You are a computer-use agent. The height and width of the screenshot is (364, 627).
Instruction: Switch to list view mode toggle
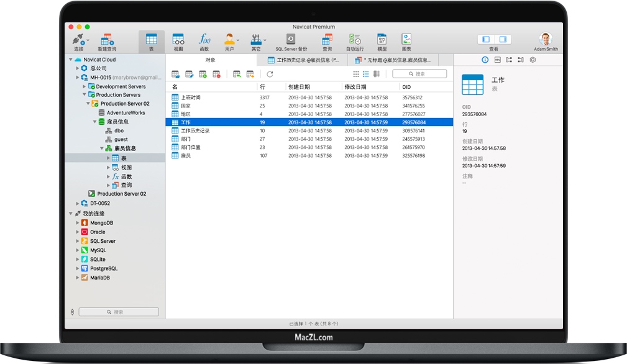coord(367,73)
